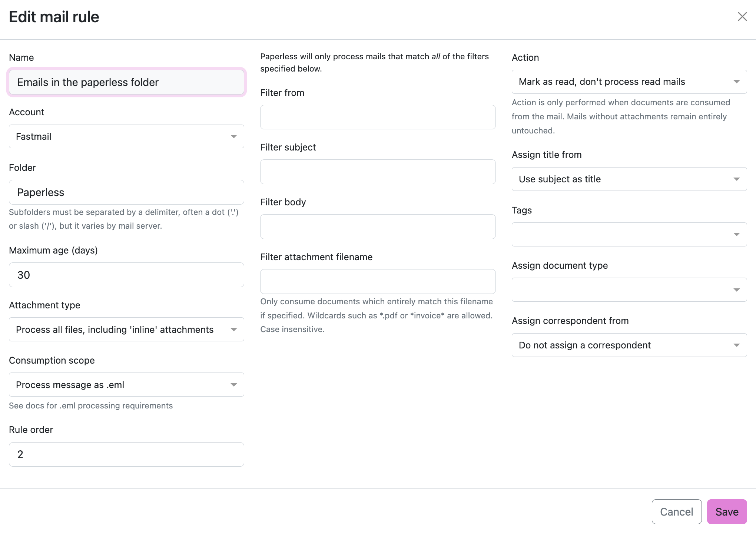Click the Maximum age days field
Screen dimensions: 756x533
[126, 275]
